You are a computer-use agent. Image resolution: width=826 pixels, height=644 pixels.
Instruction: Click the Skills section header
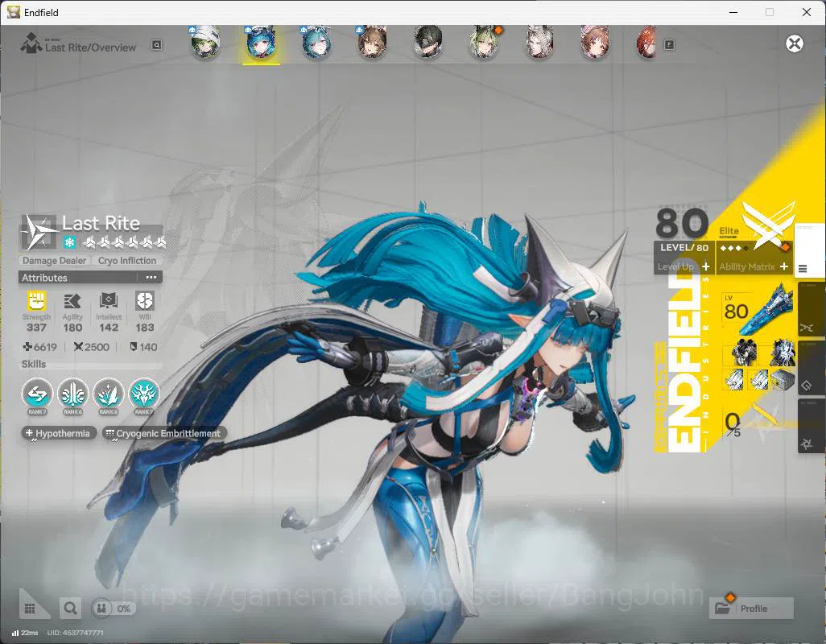(34, 364)
